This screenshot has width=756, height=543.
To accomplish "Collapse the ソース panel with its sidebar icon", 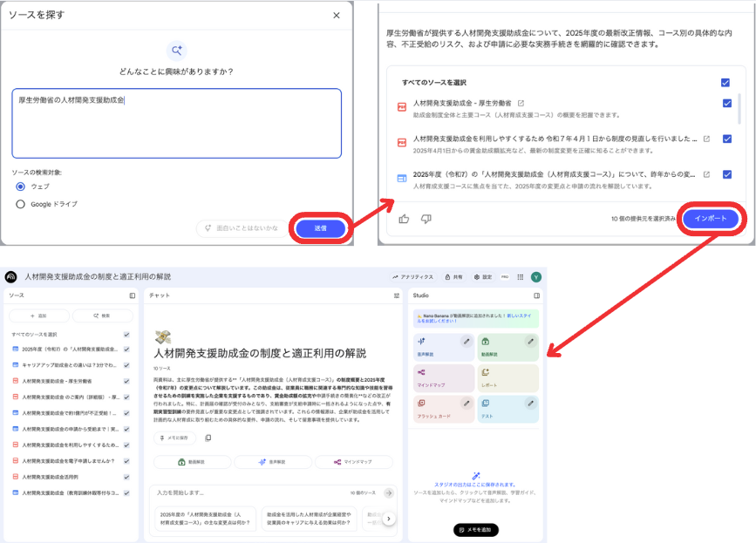I will [133, 295].
